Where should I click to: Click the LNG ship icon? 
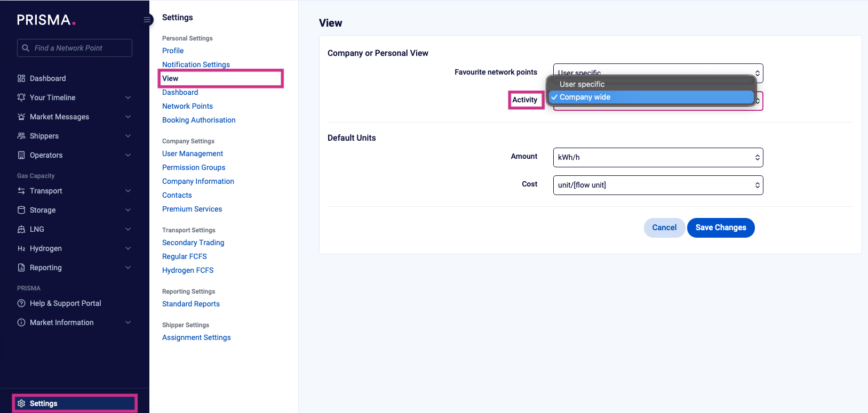coord(21,229)
